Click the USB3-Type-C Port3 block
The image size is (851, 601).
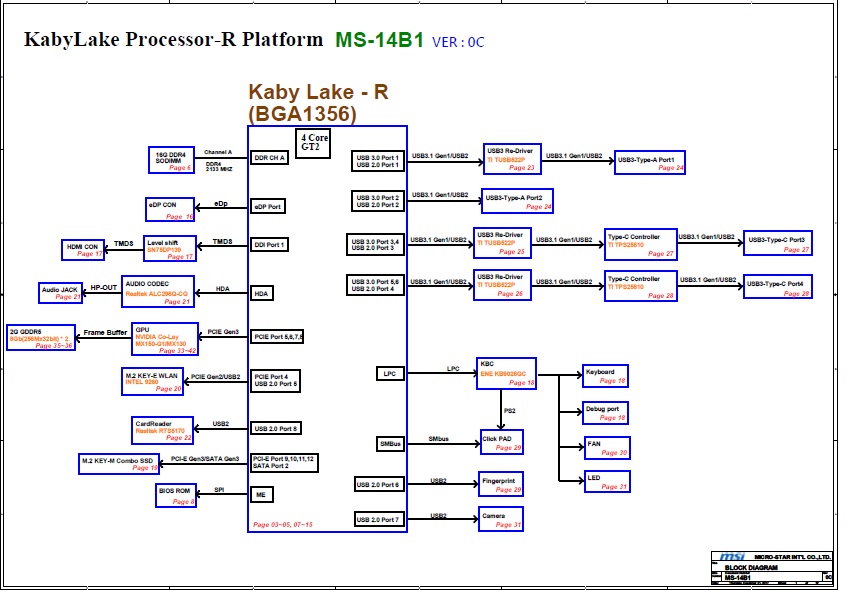click(778, 243)
